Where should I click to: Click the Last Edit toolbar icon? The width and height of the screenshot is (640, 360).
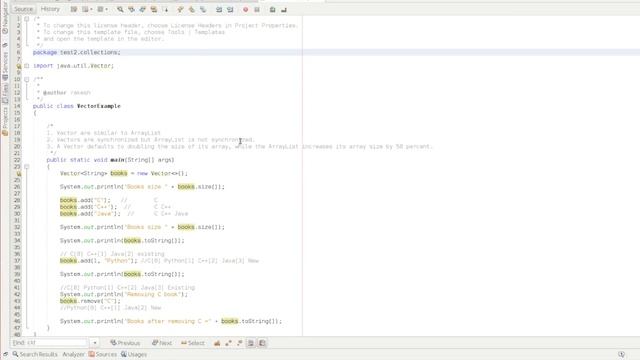pos(74,9)
